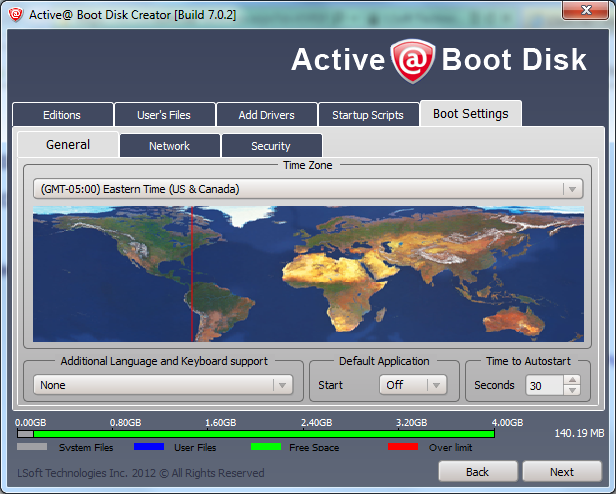Click the blue User Files legend swatch
616x494 pixels.
[x=148, y=447]
